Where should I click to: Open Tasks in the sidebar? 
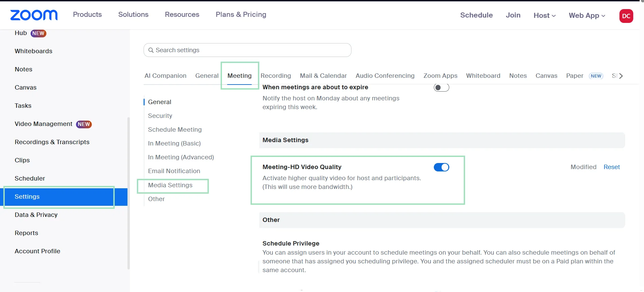(x=23, y=106)
